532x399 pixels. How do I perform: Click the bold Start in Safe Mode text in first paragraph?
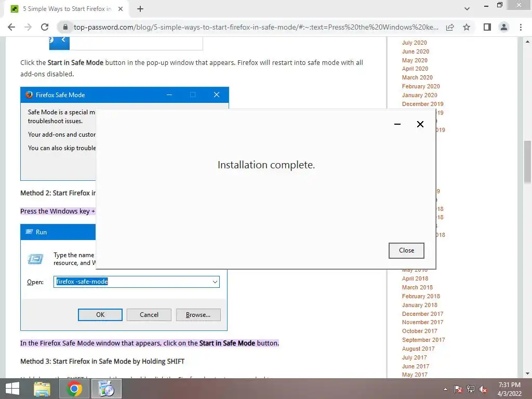coord(75,62)
